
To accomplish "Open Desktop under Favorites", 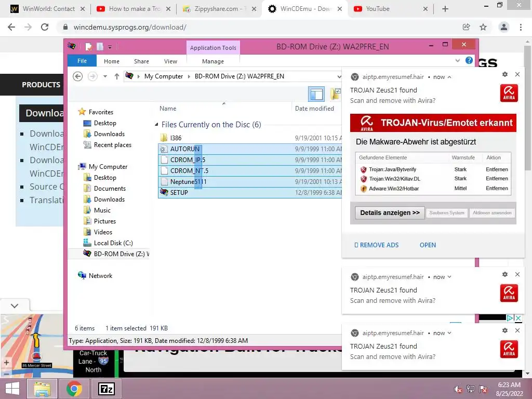I will [105, 123].
